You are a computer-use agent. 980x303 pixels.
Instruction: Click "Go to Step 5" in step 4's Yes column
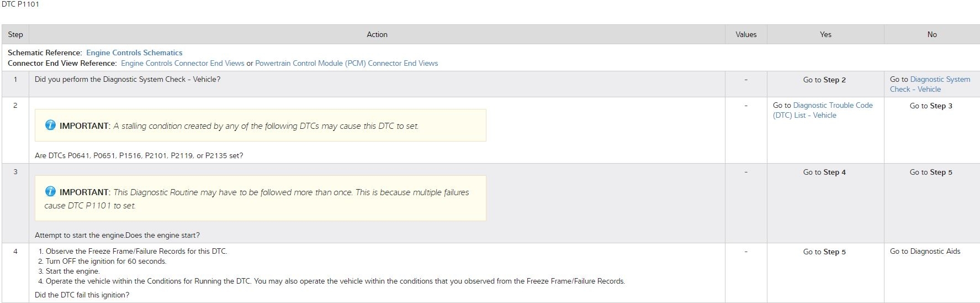(824, 252)
